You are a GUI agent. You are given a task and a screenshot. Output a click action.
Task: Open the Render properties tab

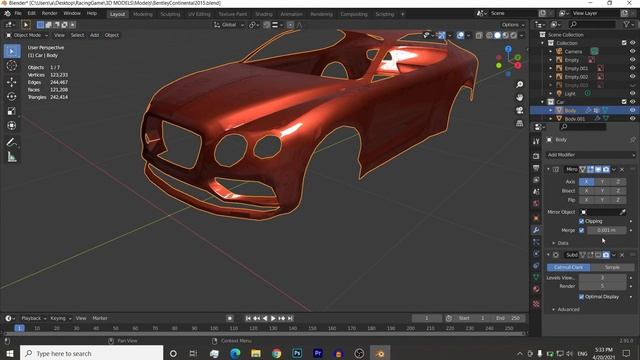536,156
